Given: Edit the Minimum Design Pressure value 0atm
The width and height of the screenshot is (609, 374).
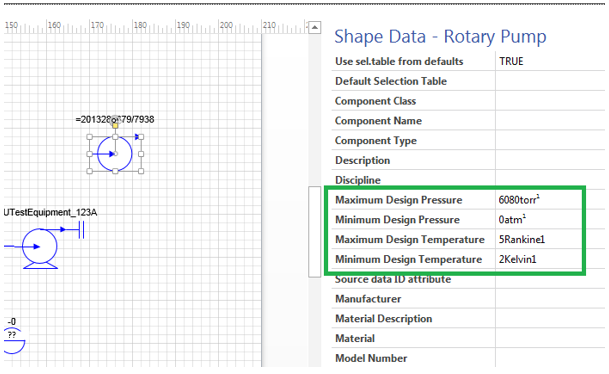Looking at the screenshot, I should tap(512, 219).
